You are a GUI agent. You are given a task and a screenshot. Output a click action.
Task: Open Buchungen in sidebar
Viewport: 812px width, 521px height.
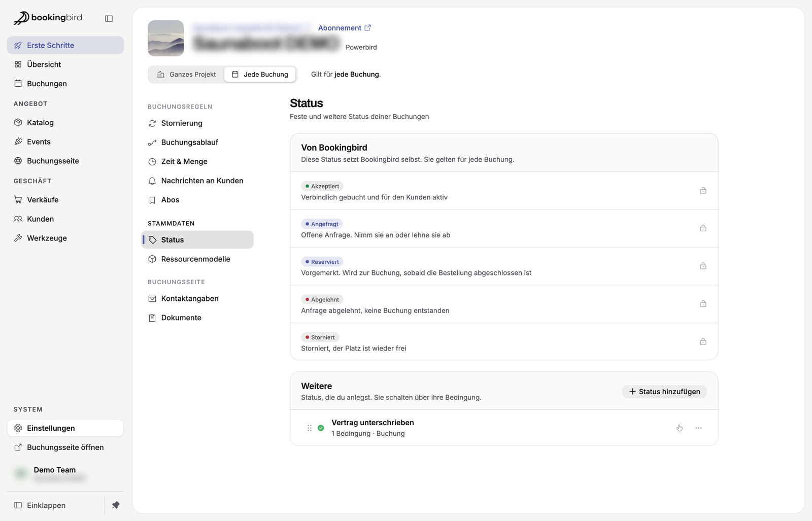tap(65, 84)
